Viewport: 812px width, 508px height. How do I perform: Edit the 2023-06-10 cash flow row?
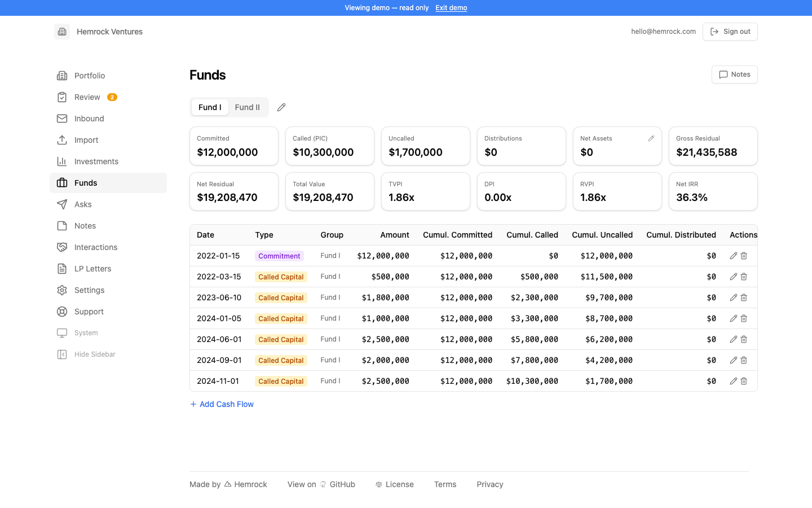733,297
